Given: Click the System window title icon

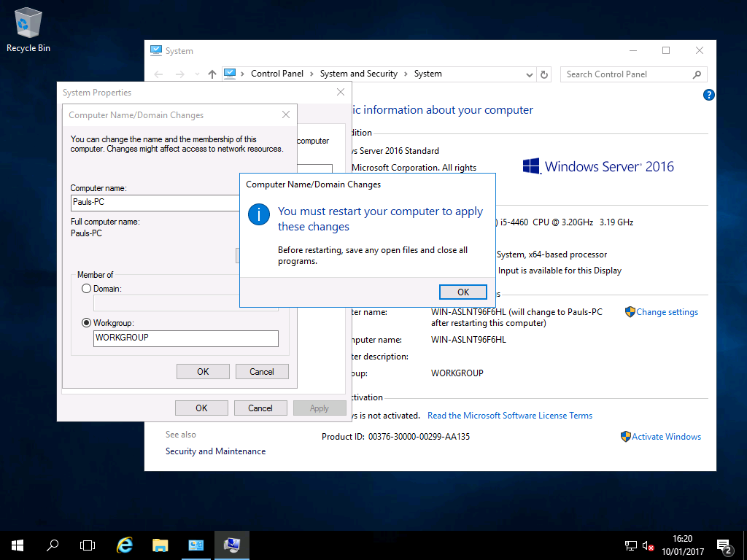Looking at the screenshot, I should (156, 50).
